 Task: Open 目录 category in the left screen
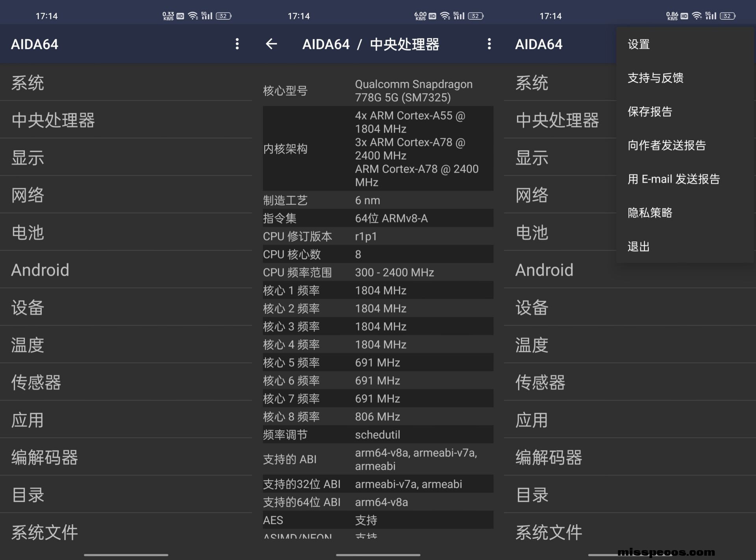click(x=126, y=495)
